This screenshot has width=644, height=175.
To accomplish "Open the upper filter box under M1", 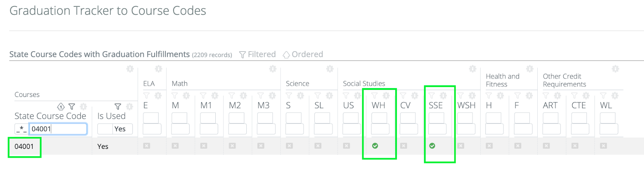I will point(208,118).
